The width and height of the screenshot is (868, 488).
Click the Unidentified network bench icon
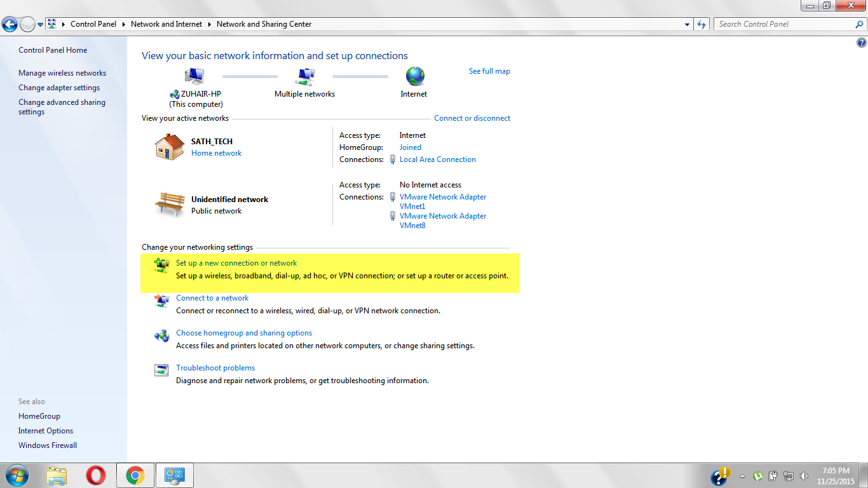pyautogui.click(x=170, y=203)
